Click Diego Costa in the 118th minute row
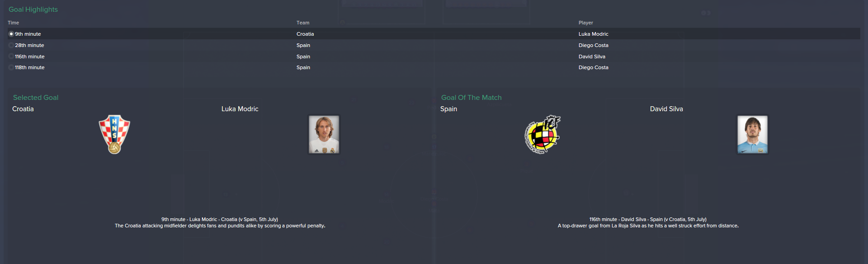The width and height of the screenshot is (868, 264). tap(593, 67)
